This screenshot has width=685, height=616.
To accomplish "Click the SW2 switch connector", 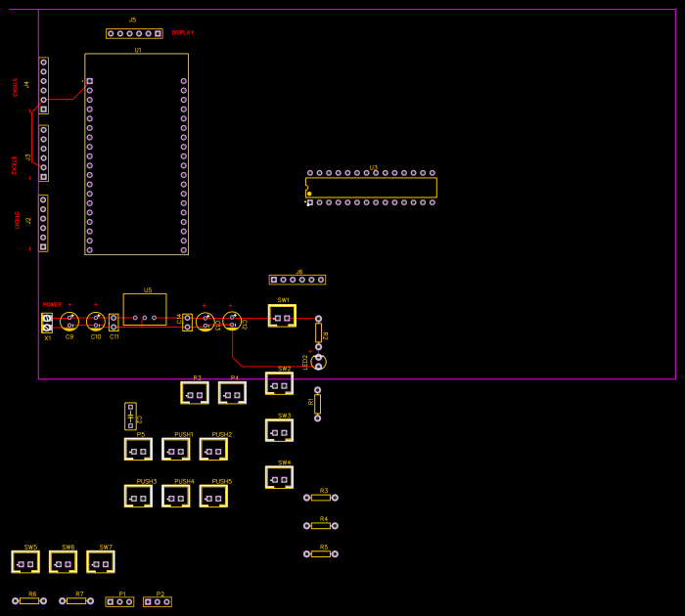I will click(279, 383).
